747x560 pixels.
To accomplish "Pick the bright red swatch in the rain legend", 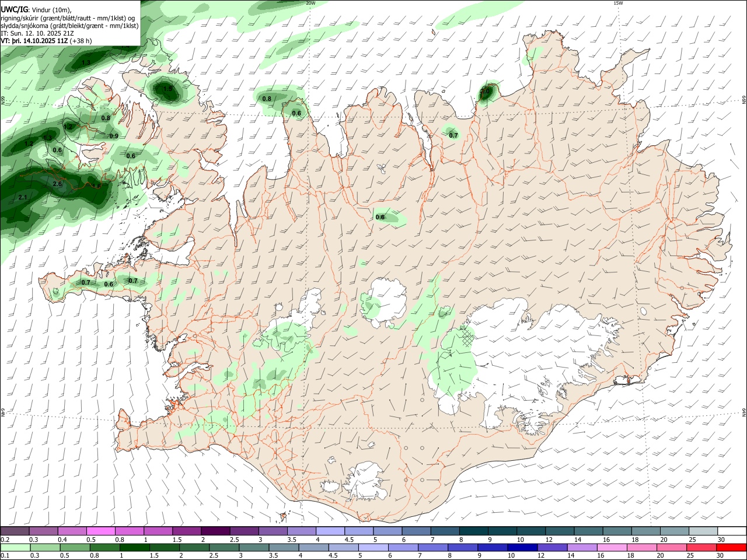I will (x=732, y=548).
